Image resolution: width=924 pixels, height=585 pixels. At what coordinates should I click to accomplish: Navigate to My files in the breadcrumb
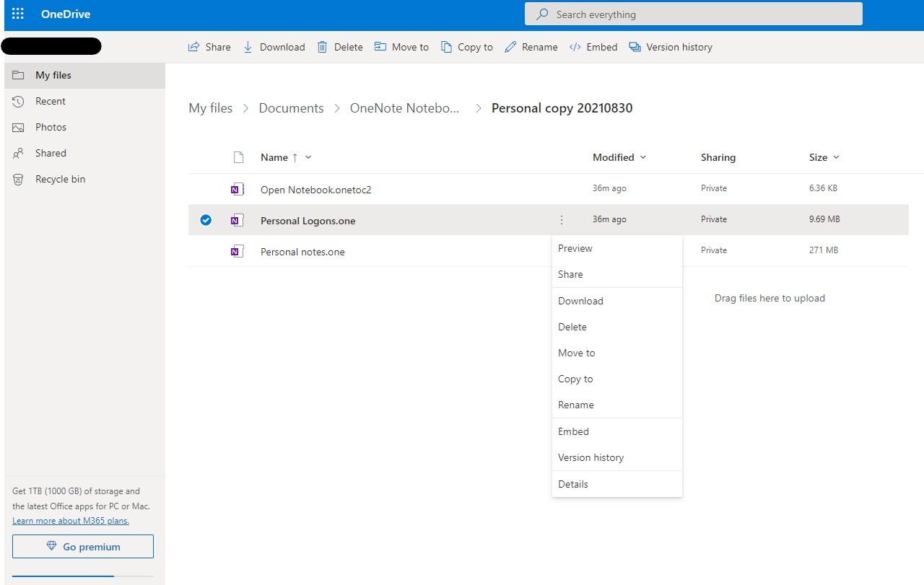tap(211, 108)
